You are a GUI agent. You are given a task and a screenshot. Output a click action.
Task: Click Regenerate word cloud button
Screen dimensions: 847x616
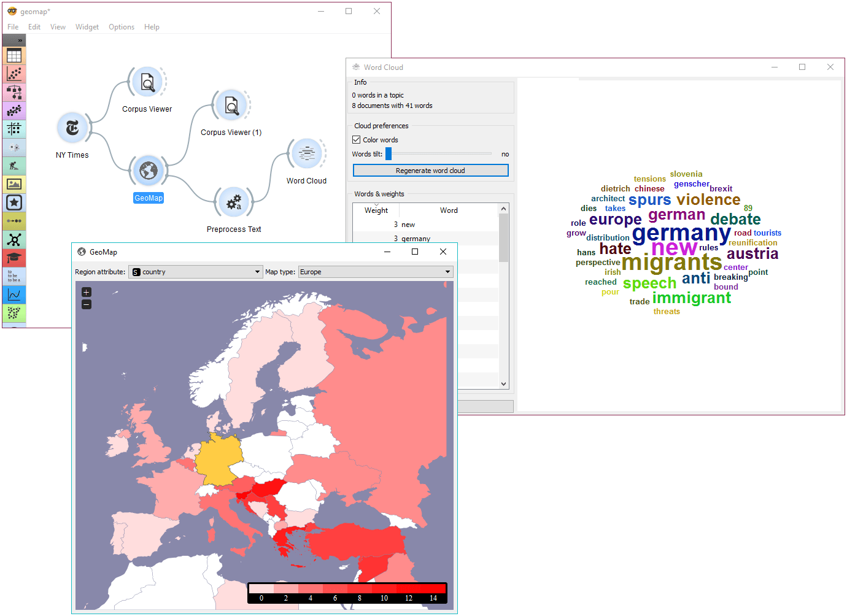431,171
